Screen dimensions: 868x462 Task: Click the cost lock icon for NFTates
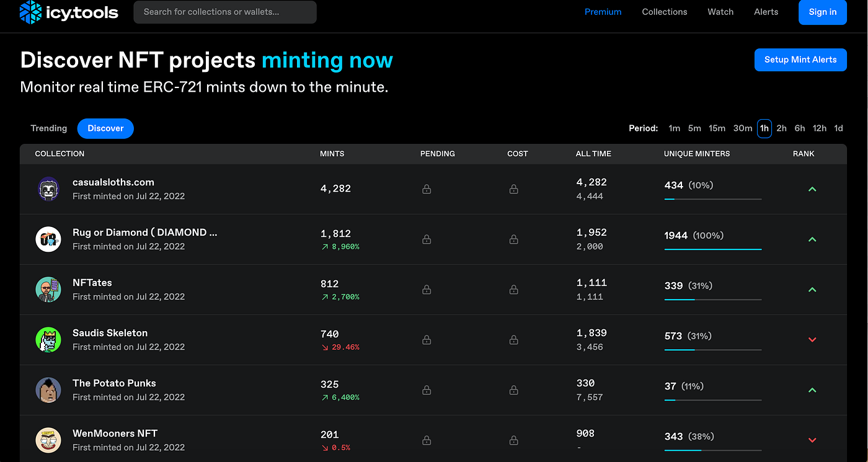coord(513,289)
